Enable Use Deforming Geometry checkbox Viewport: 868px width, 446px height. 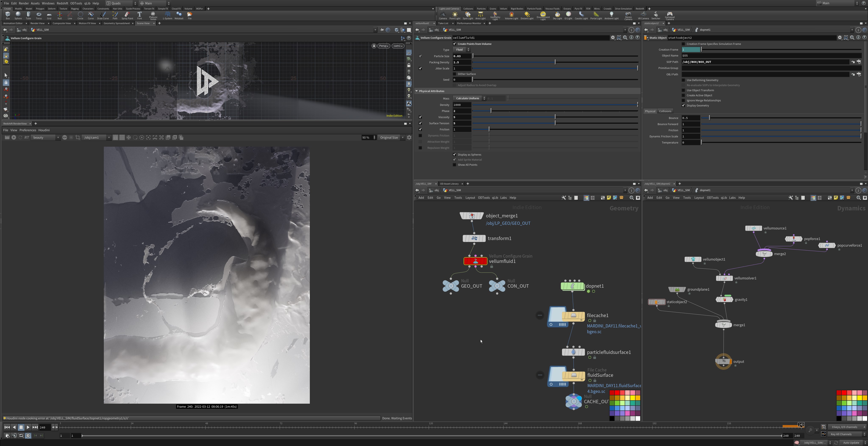683,80
